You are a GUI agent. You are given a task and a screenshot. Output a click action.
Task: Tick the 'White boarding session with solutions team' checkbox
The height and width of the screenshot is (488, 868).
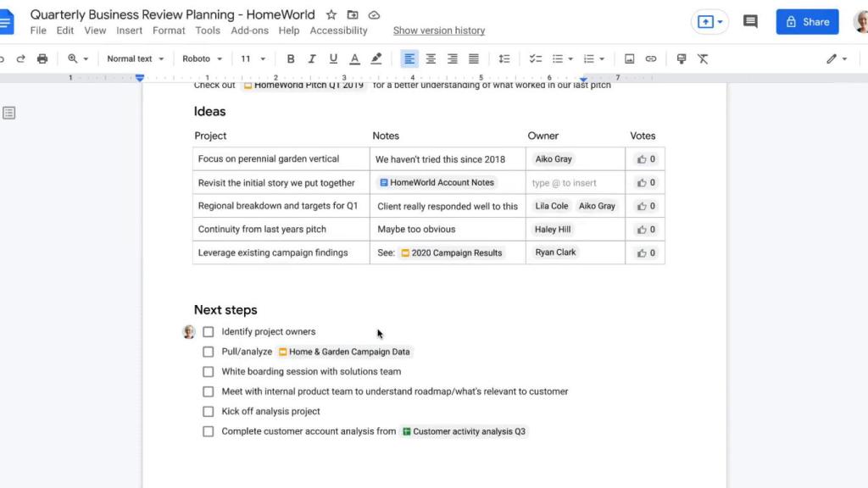coord(208,371)
